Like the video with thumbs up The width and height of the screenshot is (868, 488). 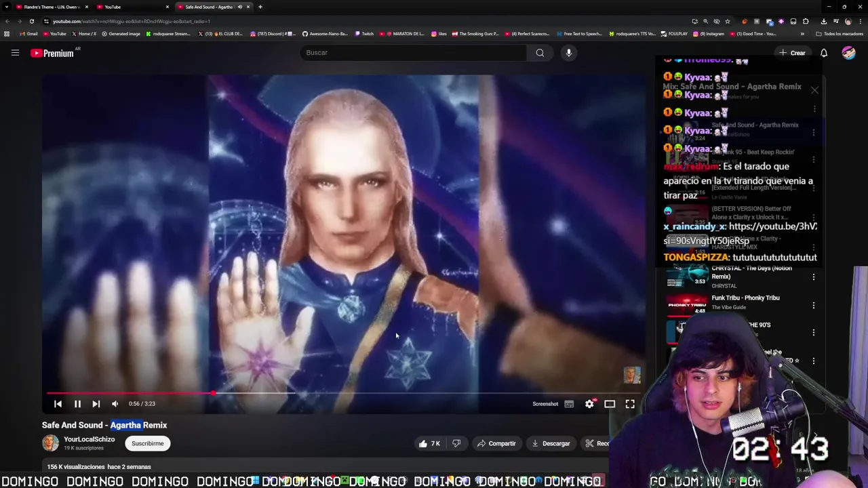point(429,443)
